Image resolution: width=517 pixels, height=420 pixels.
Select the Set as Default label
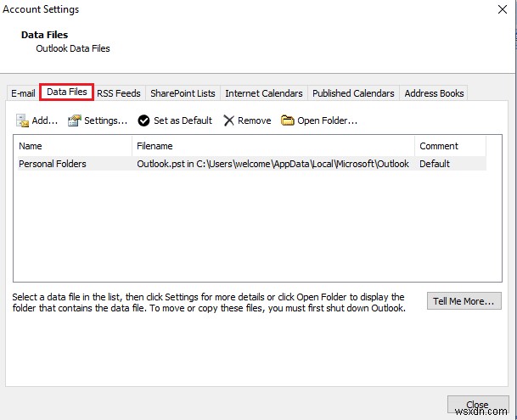183,120
